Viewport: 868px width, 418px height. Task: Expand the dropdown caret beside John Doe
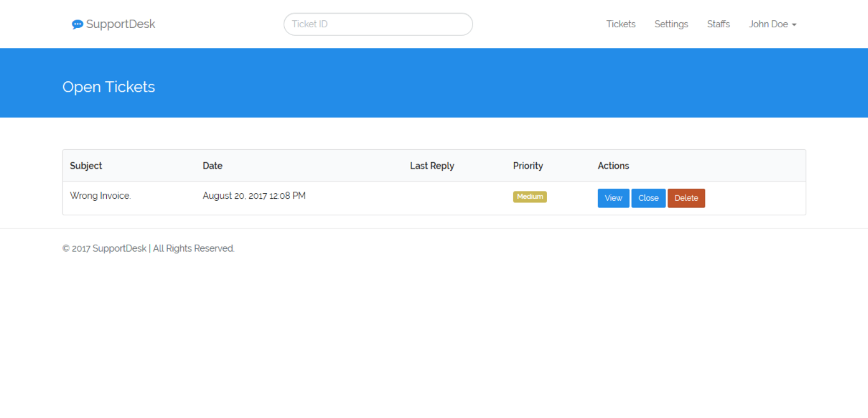pos(794,25)
